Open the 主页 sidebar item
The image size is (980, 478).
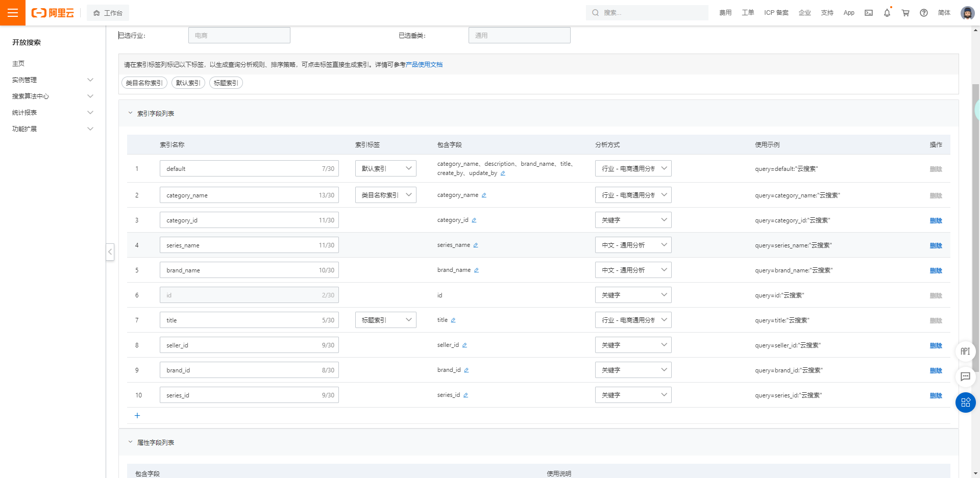pyautogui.click(x=18, y=64)
